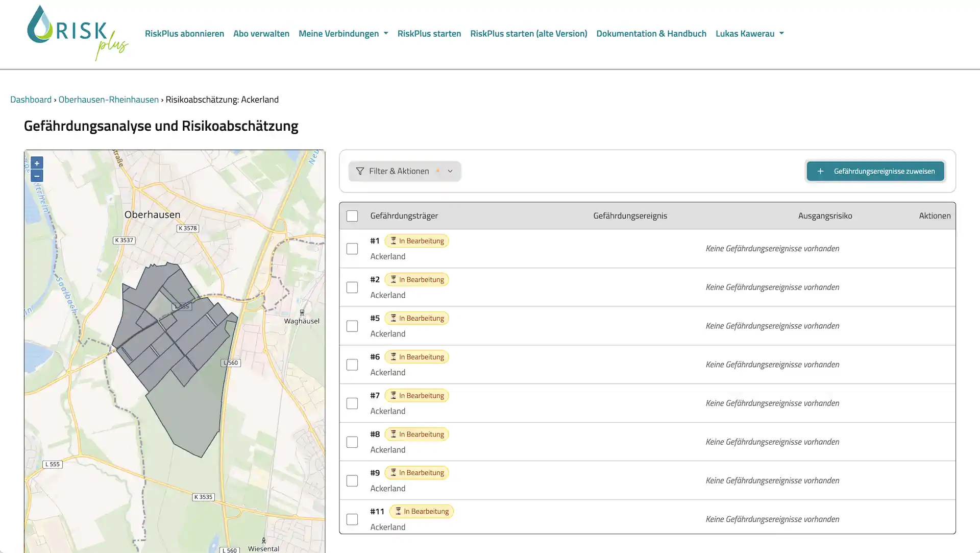Screen dimensions: 980x553
Task: Go to Abo verwalten
Action: pyautogui.click(x=261, y=34)
